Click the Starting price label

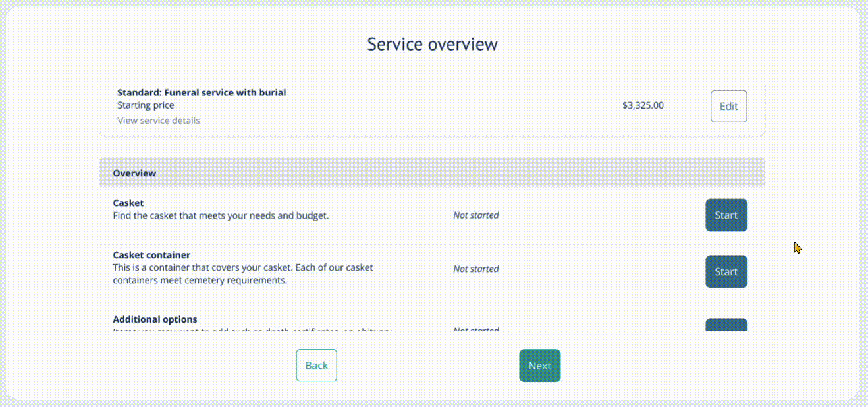click(x=146, y=105)
